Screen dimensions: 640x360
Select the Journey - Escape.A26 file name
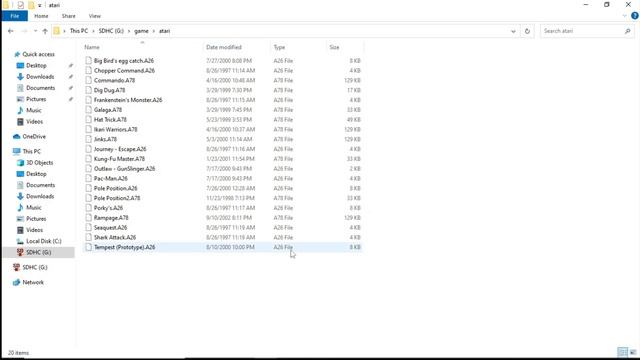point(120,149)
